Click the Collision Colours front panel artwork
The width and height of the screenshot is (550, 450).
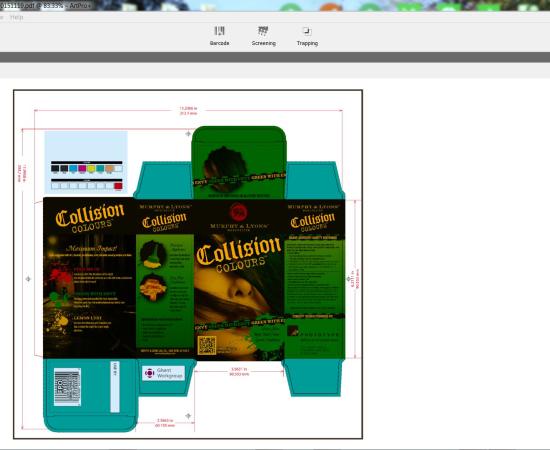239,280
